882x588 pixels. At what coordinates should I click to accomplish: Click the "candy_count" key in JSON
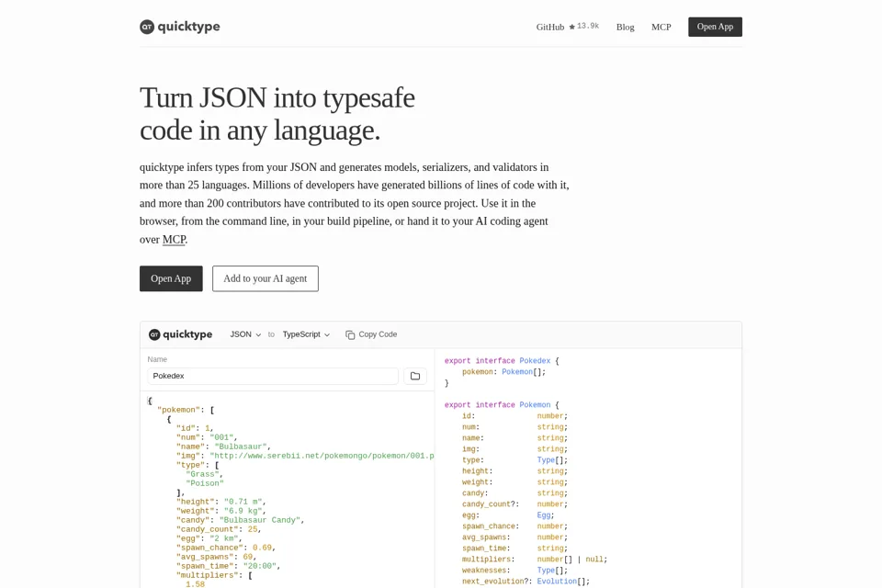click(207, 529)
